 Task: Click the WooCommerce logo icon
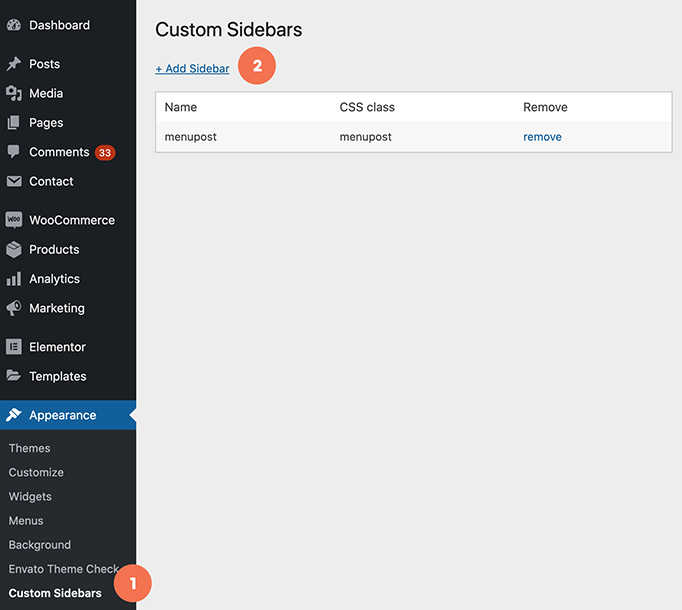click(x=14, y=220)
